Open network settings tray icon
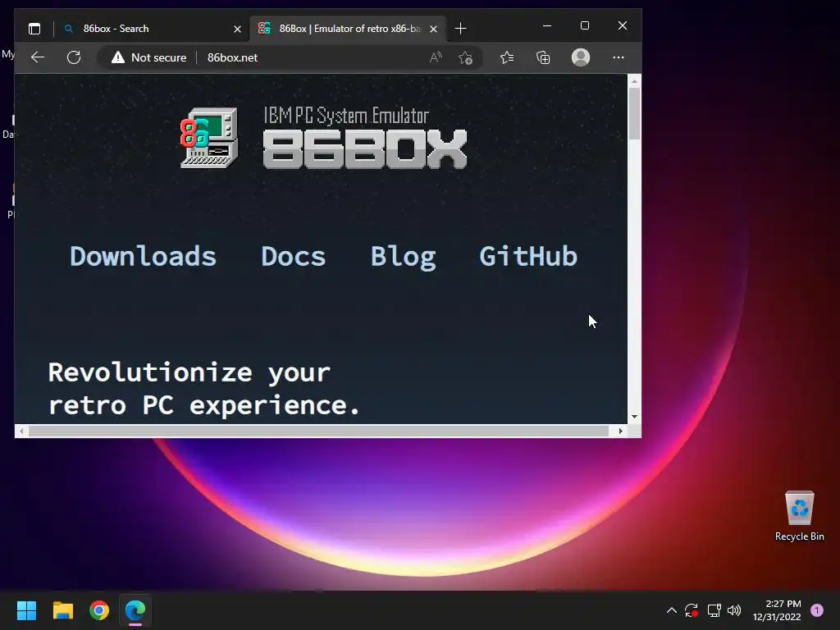This screenshot has width=840, height=630. (714, 610)
